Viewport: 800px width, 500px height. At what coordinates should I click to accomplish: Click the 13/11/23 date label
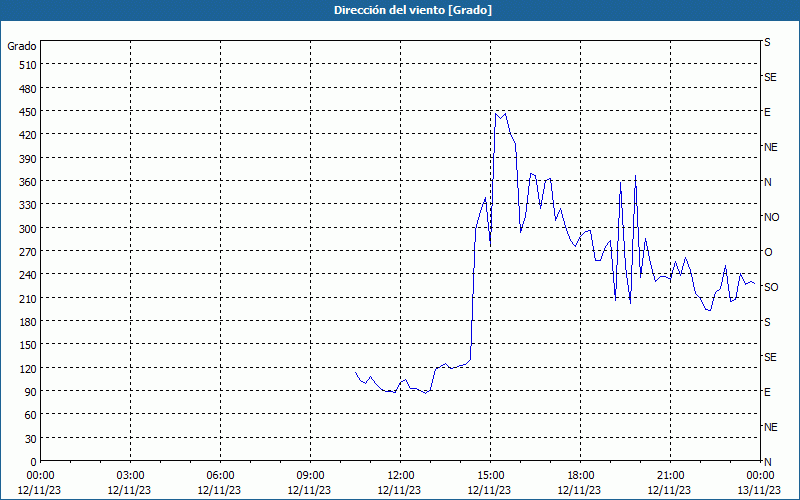[x=760, y=490]
